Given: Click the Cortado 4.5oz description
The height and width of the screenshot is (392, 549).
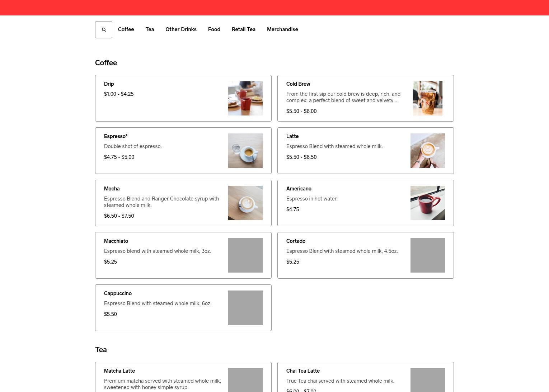Looking at the screenshot, I should [342, 251].
